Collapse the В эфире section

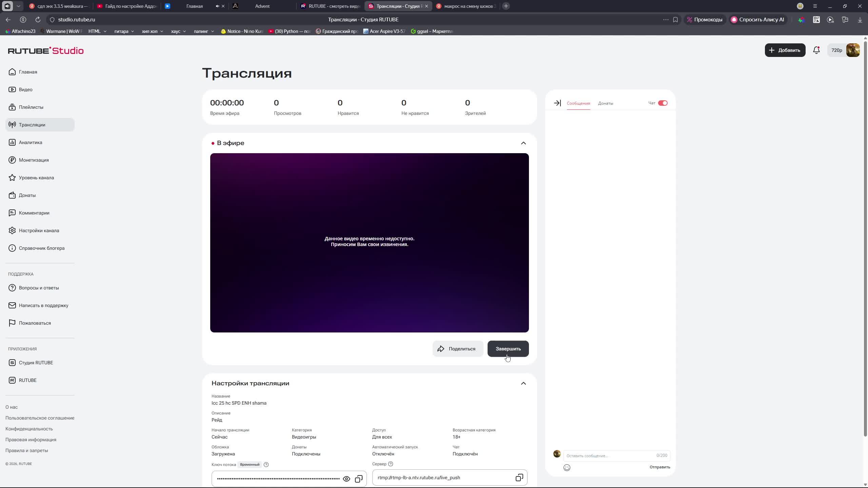(x=523, y=143)
